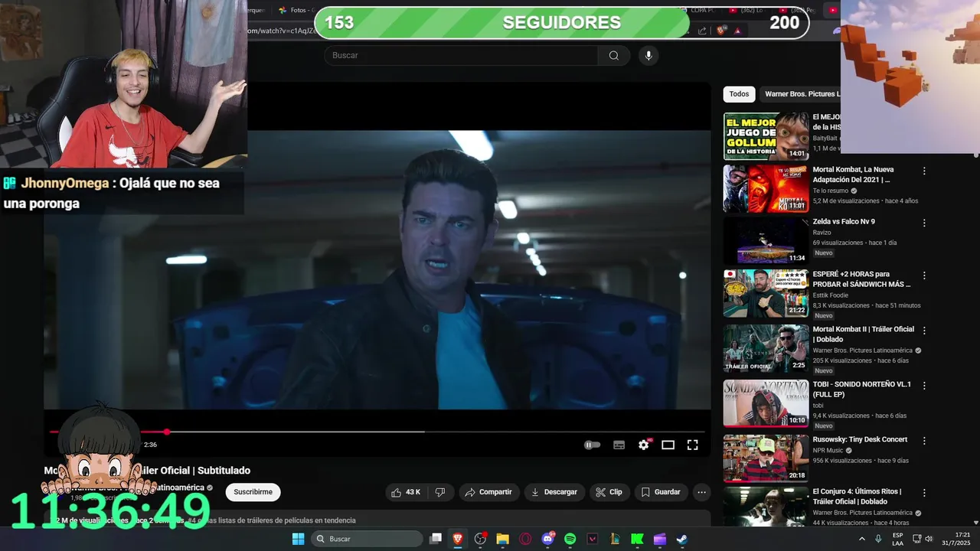Open Task View from the taskbar
This screenshot has height=551, width=980.
[436, 539]
